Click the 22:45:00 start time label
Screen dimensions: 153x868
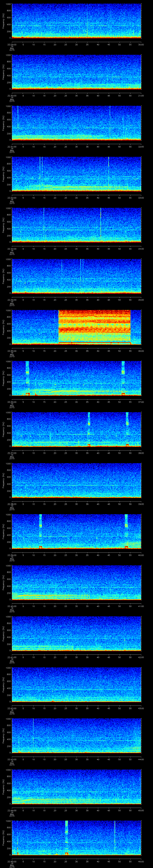point(12,861)
